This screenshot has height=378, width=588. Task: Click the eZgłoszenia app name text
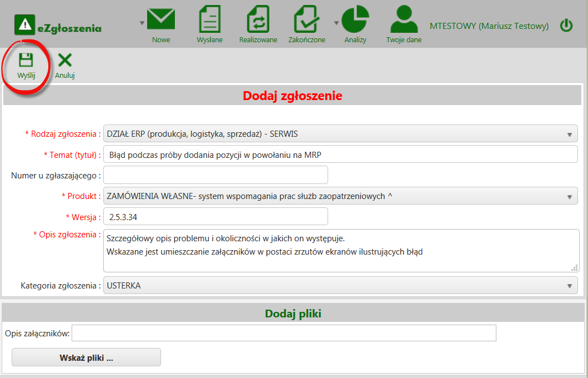click(69, 28)
